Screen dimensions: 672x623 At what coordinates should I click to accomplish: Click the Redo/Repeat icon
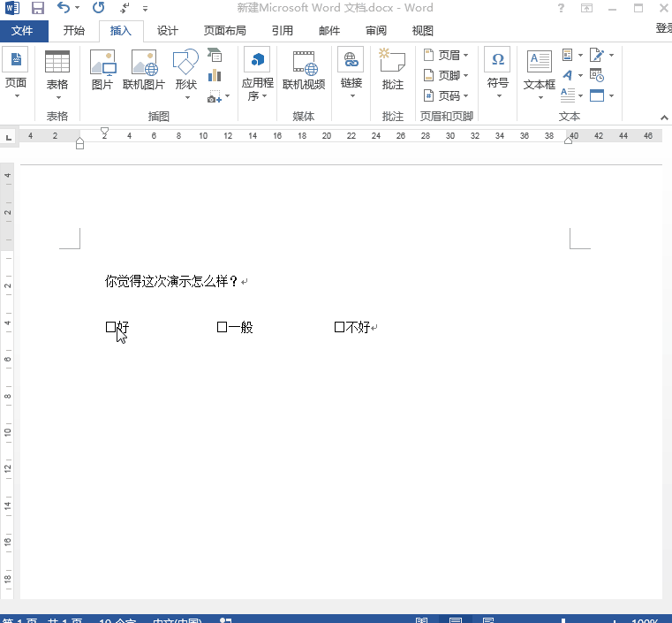pyautogui.click(x=99, y=7)
